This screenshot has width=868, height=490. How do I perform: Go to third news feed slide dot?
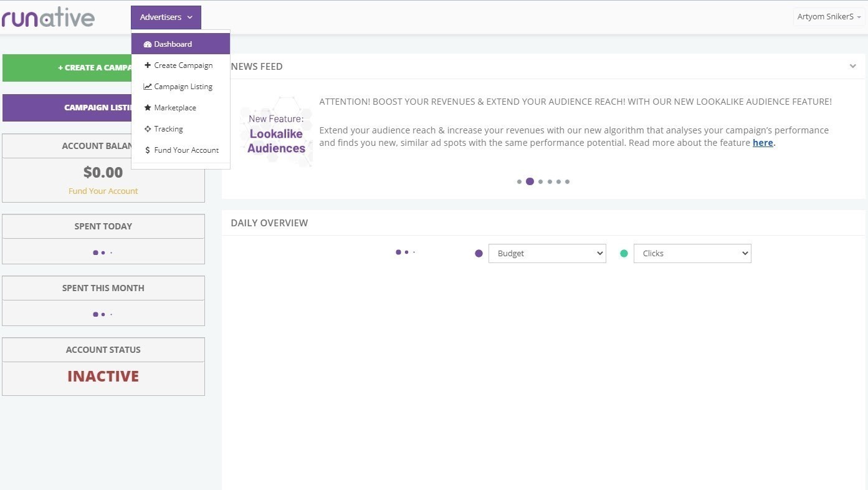pos(540,182)
